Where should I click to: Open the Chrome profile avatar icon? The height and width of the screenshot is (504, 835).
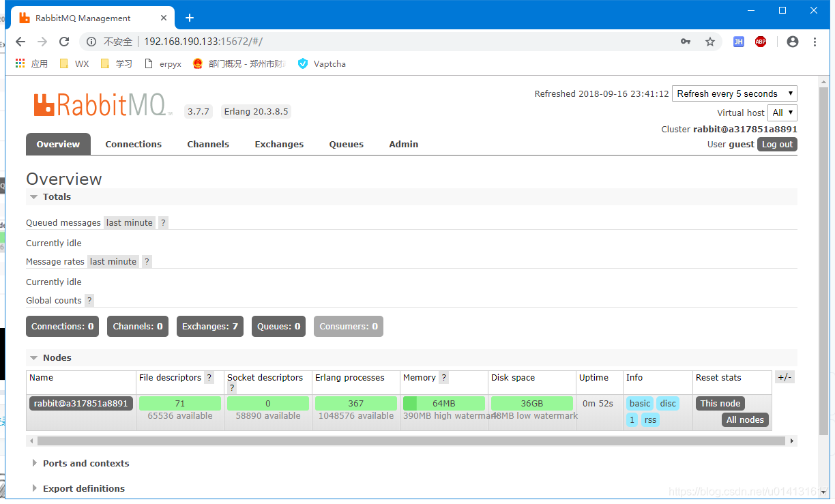coord(792,42)
